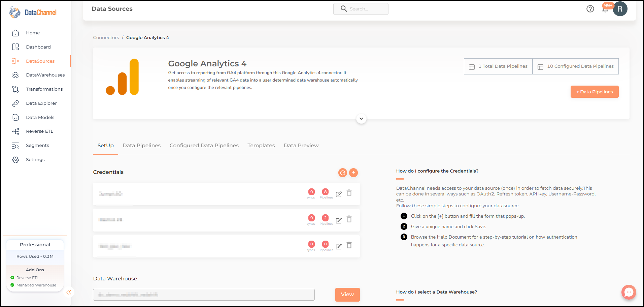The height and width of the screenshot is (307, 644).
Task: Select the DataSources sidebar icon
Action: click(15, 61)
